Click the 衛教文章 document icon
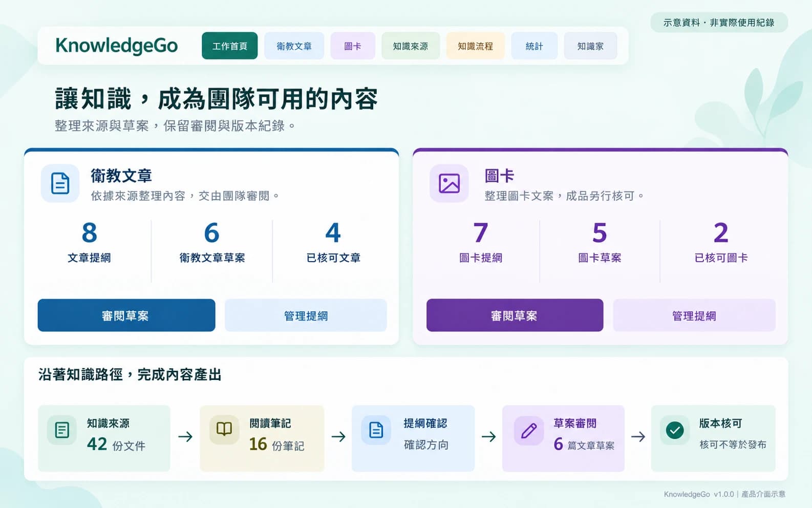The width and height of the screenshot is (812, 508). coord(60,183)
